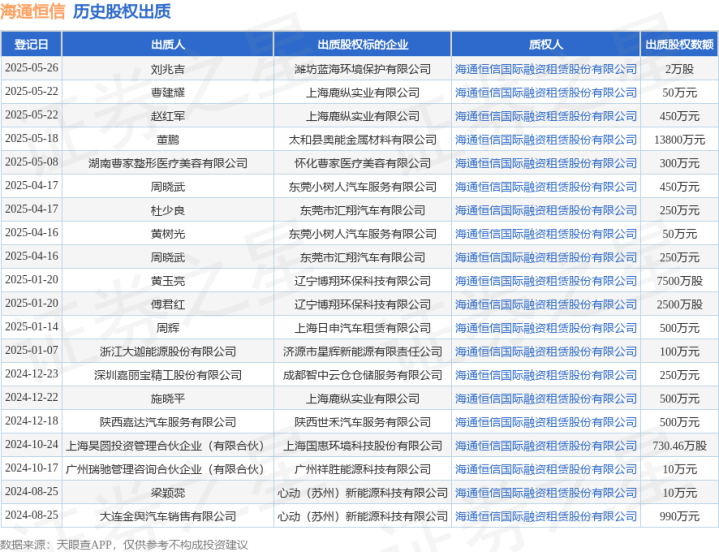
Task: Select the date cell 2025-05-26
Action: (32, 68)
